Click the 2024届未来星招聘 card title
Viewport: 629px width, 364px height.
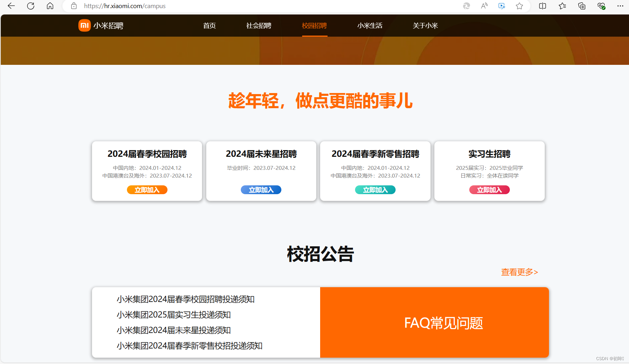(x=261, y=154)
